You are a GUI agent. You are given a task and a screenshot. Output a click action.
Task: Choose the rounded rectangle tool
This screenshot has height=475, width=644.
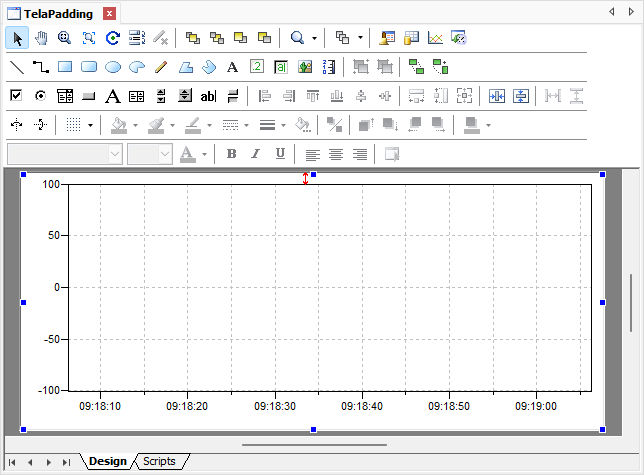tap(89, 67)
